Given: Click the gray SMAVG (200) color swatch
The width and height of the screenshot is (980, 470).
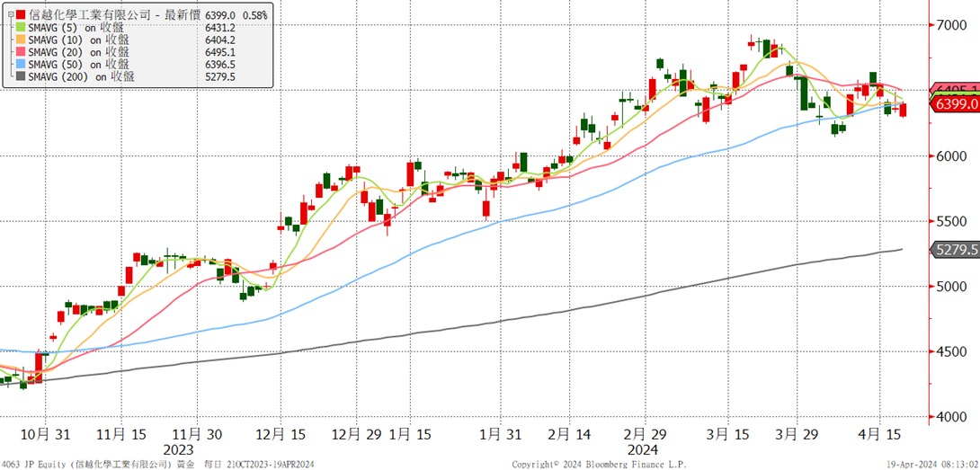Looking at the screenshot, I should (22, 77).
